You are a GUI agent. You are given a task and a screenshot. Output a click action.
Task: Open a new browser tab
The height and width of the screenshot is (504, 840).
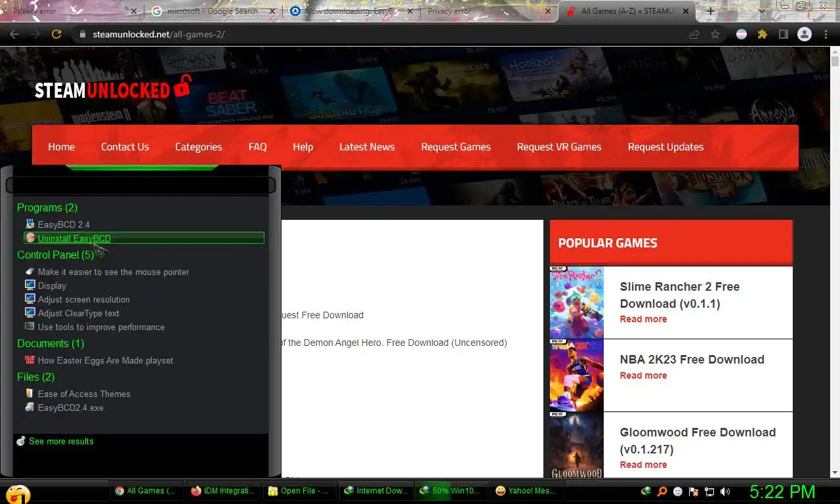[710, 11]
